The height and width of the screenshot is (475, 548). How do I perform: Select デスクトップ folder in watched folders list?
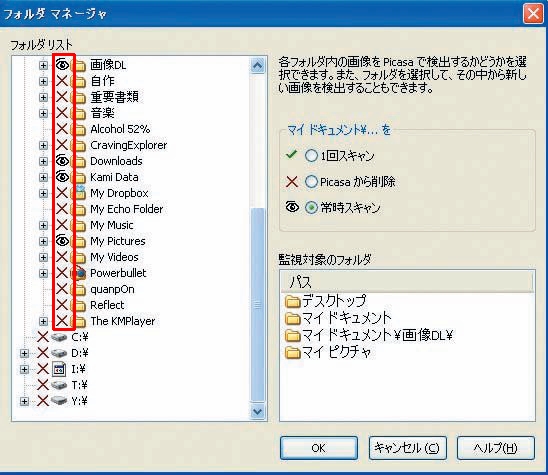click(326, 301)
